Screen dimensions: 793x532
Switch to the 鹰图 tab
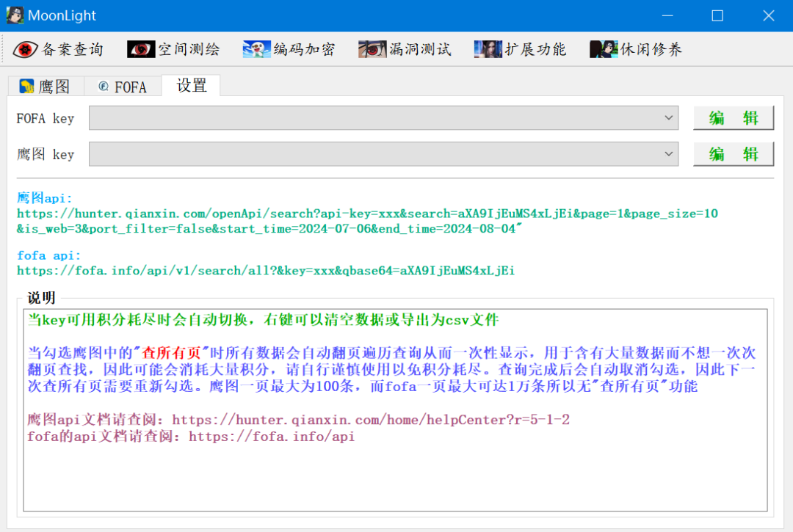(x=46, y=87)
